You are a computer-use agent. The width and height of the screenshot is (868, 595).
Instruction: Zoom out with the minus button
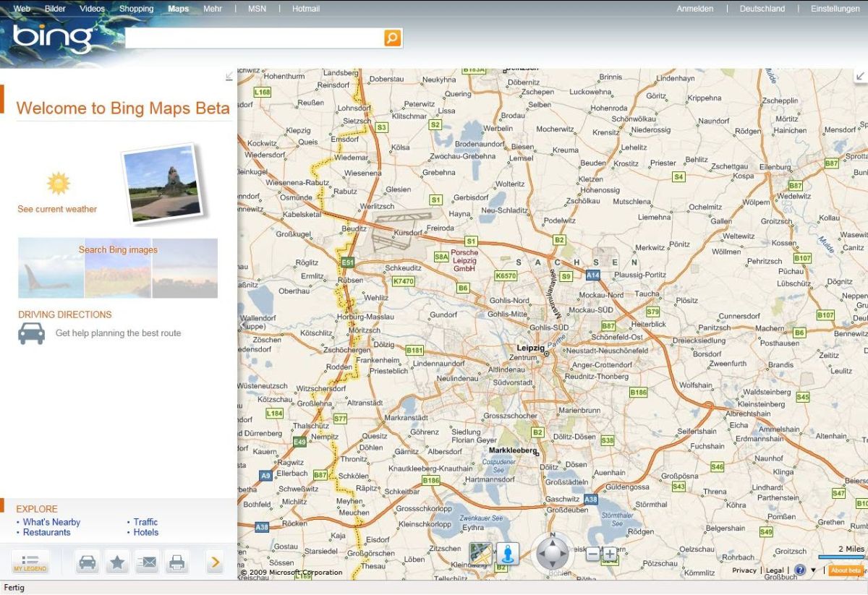point(592,554)
